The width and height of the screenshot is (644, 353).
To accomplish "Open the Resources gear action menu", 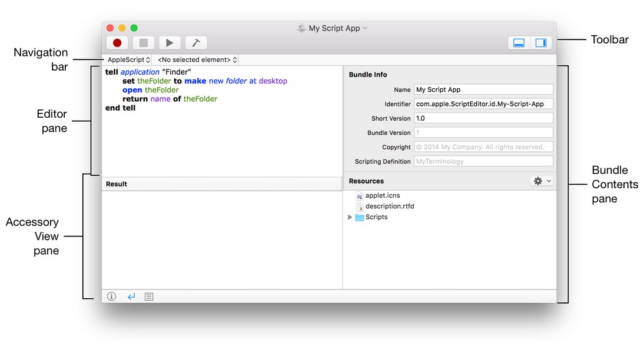I will (x=542, y=181).
